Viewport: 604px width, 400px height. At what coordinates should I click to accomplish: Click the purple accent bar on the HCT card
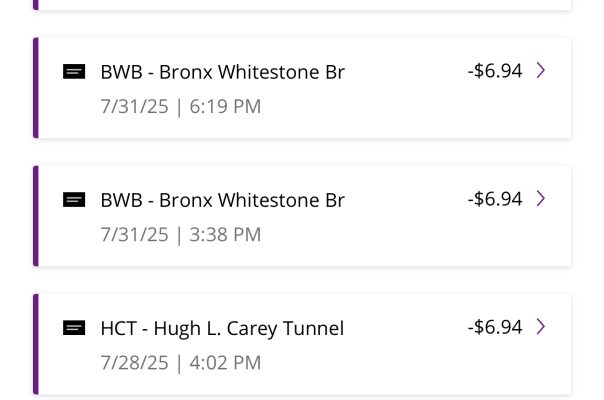tap(36, 344)
